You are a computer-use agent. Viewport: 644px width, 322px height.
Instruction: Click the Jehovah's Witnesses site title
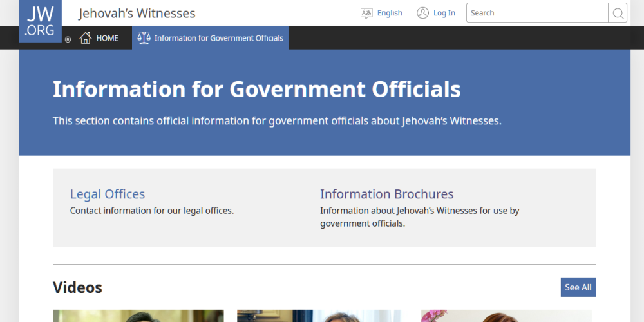click(137, 13)
